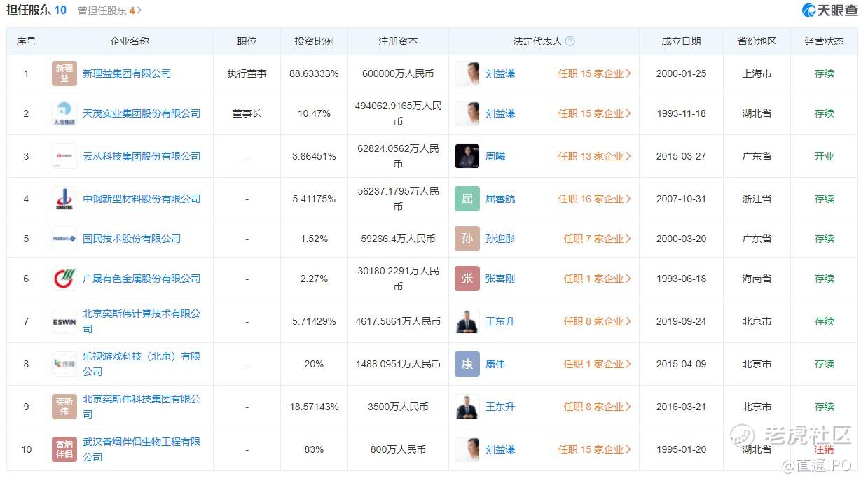Open the 中钢新型材料股份有限公司 link
Image resolution: width=868 pixels, height=485 pixels.
click(142, 199)
